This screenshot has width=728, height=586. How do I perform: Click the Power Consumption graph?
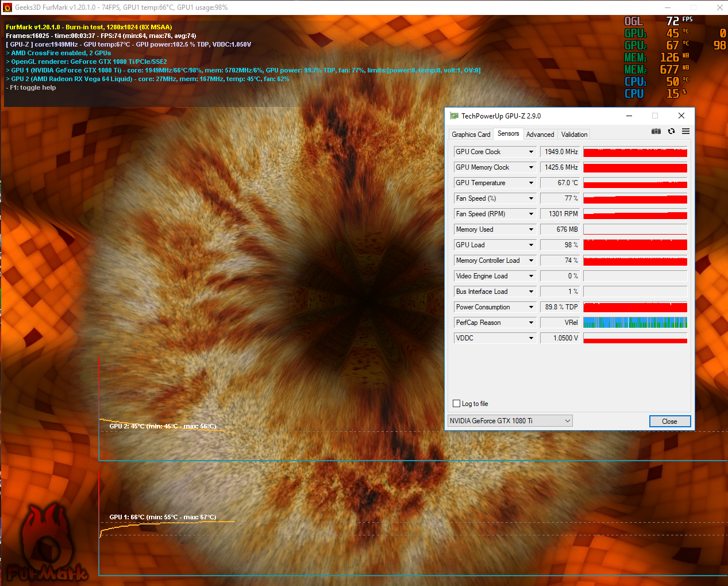click(635, 307)
